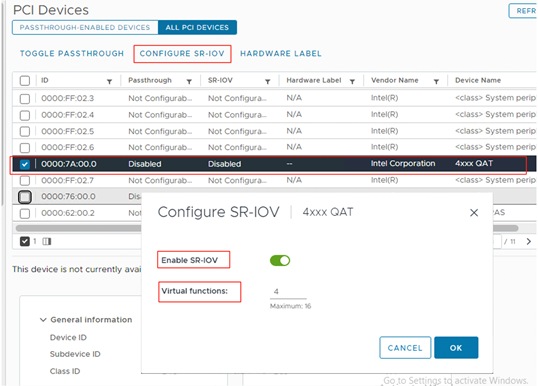This screenshot has width=538, height=386.
Task: Select checkbox for device 0000:FF:02.3
Action: 25,98
